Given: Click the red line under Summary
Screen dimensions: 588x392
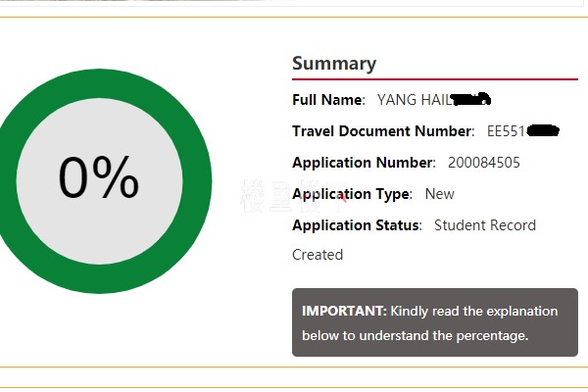Looking at the screenshot, I should (434, 79).
